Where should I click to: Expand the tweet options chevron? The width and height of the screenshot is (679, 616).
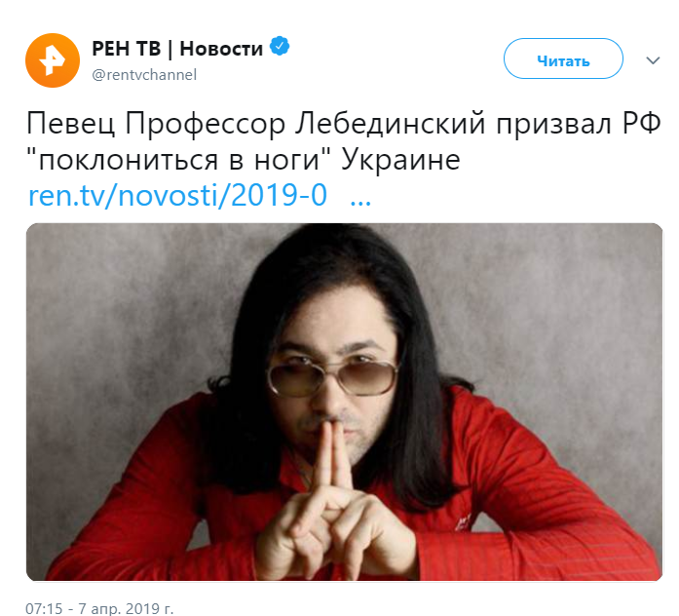[653, 60]
